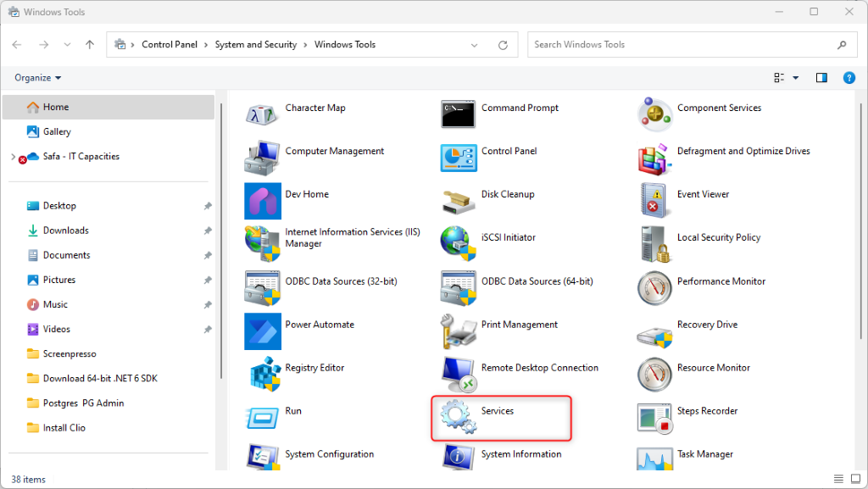868x489 pixels.
Task: Expand the Safa - IT Capacities tree node
Action: coord(14,157)
